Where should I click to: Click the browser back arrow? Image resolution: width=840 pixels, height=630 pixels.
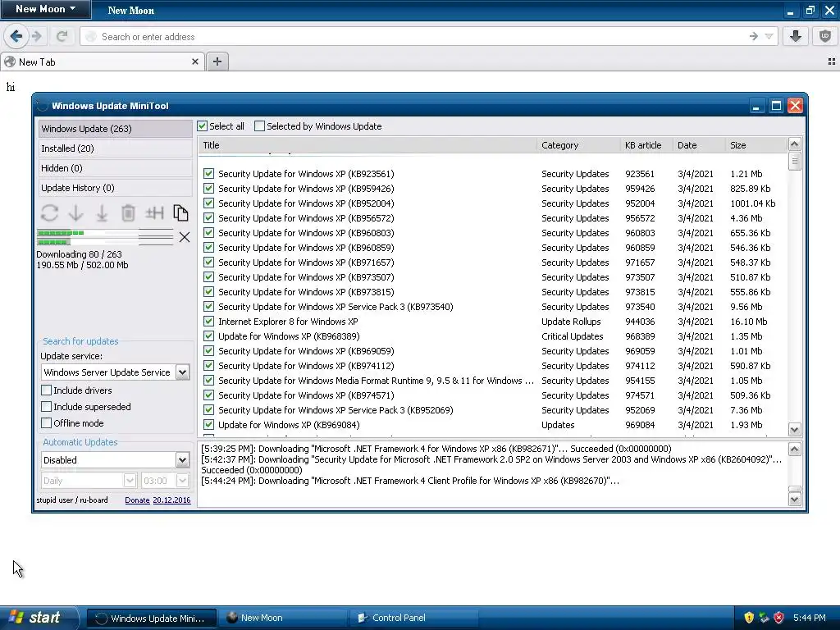point(16,36)
